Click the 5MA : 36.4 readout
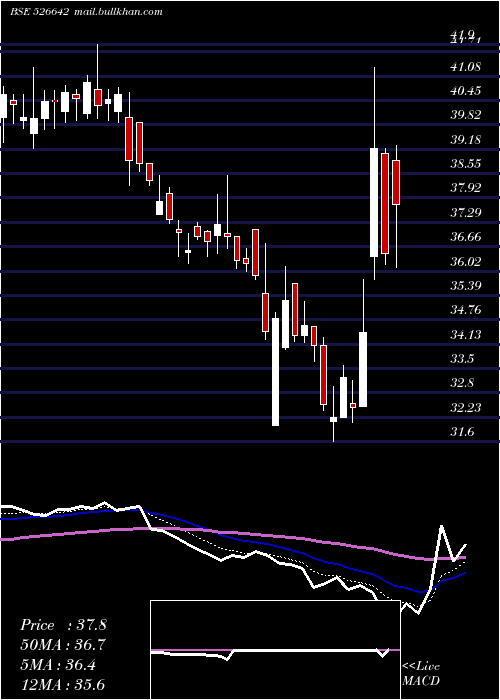Screen dimensions: 500x700 coord(58,665)
